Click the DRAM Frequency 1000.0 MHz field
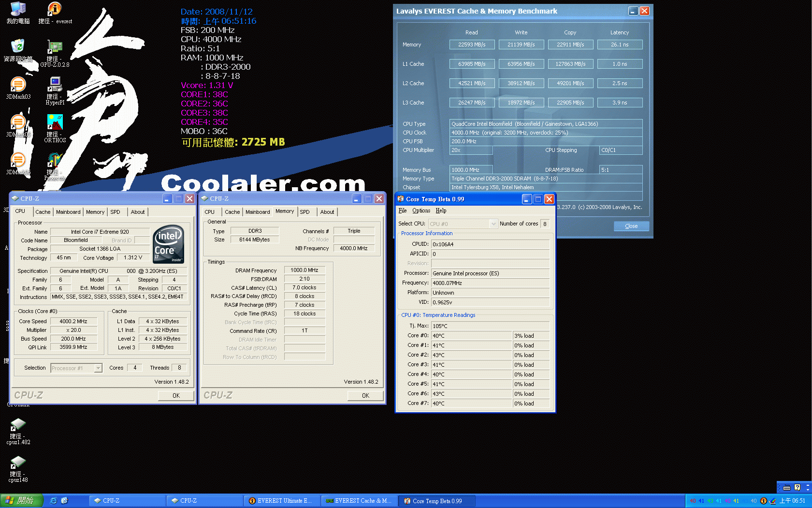 (x=304, y=270)
